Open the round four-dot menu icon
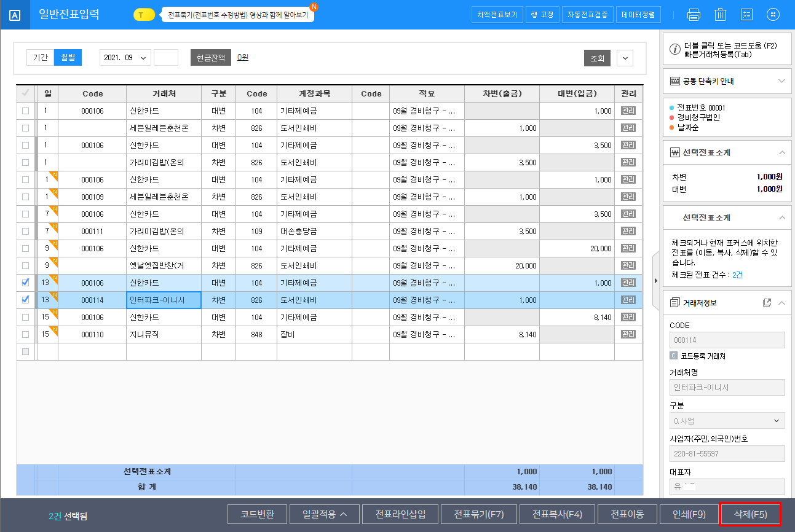The image size is (795, 532). 773,15
